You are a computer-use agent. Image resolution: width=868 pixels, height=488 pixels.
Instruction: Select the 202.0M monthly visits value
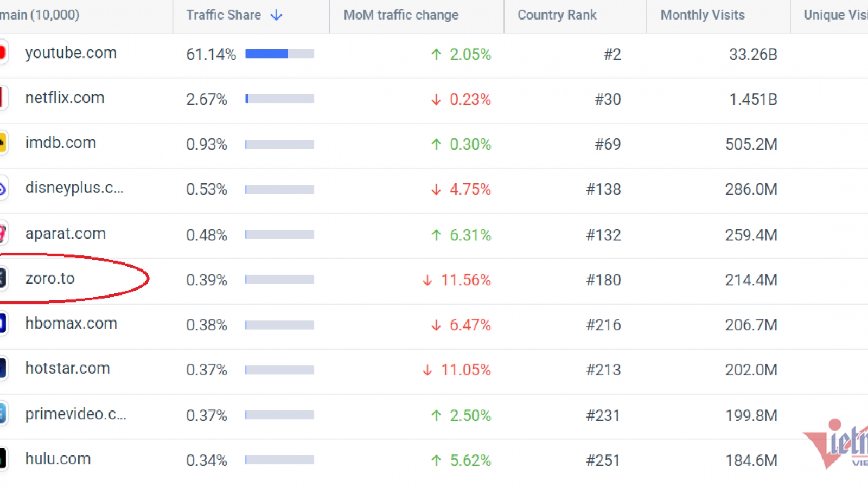click(x=751, y=370)
